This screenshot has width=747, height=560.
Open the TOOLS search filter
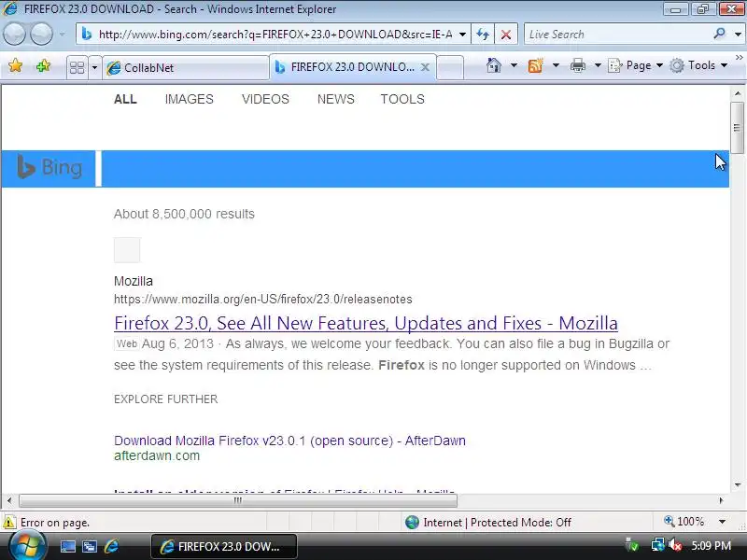click(x=402, y=99)
